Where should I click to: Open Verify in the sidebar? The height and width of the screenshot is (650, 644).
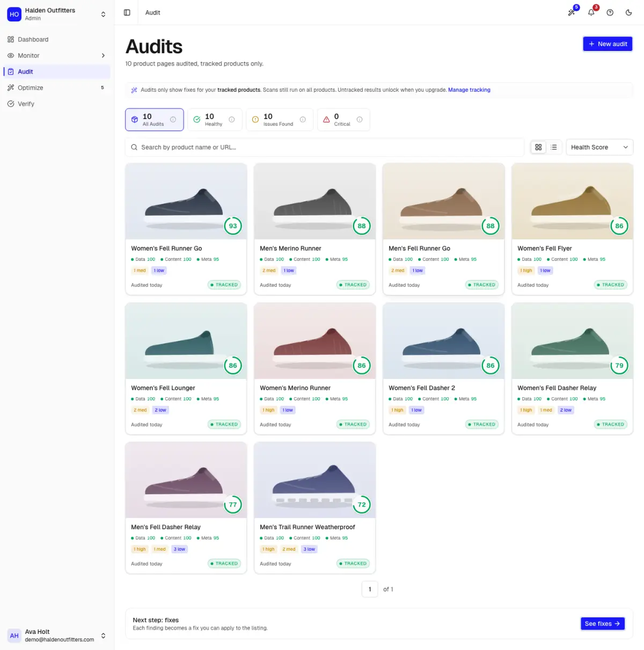click(57, 104)
